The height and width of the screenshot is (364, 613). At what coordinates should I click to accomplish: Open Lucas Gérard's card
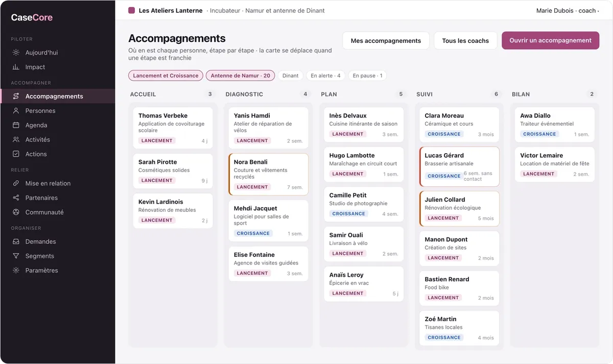[459, 167]
